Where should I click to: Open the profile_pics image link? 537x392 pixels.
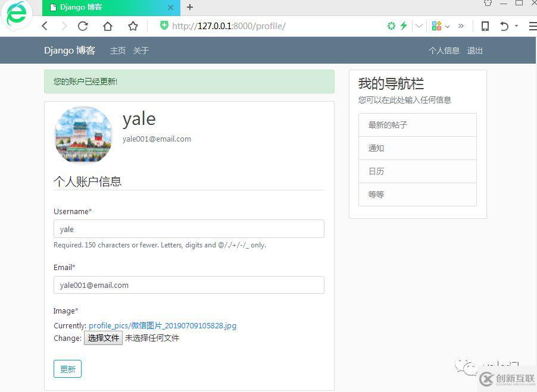(162, 325)
